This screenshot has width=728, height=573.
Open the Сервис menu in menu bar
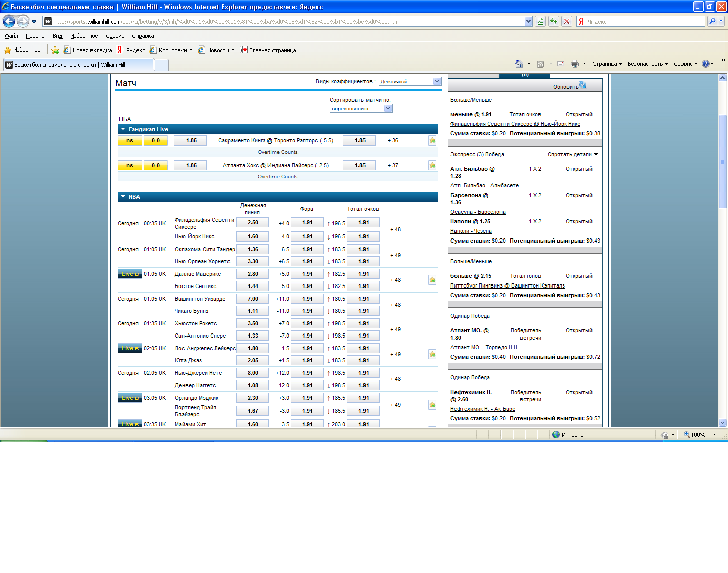(x=115, y=36)
